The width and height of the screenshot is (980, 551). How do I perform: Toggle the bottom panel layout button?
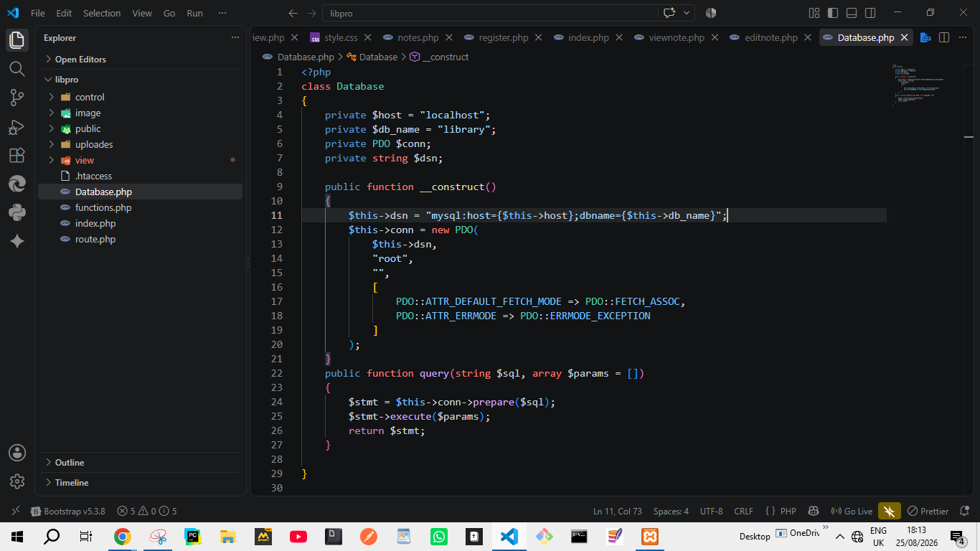pyautogui.click(x=852, y=13)
